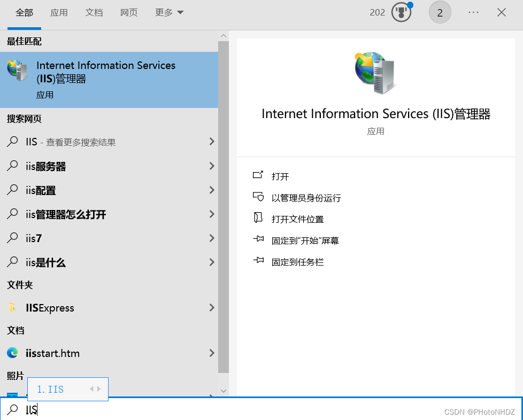Click the rewards trophy icon
Image resolution: width=523 pixels, height=420 pixels.
click(x=401, y=13)
